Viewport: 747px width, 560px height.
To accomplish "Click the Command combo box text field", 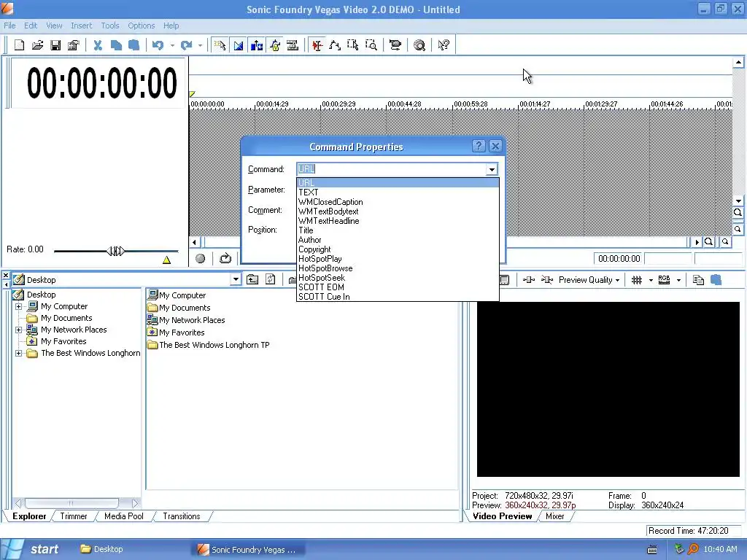I will click(x=392, y=169).
